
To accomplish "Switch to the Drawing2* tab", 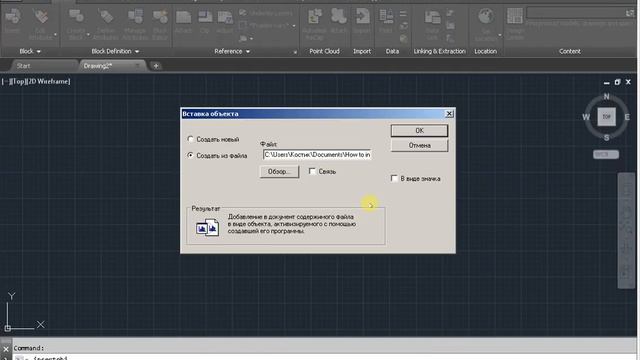I will [x=98, y=66].
